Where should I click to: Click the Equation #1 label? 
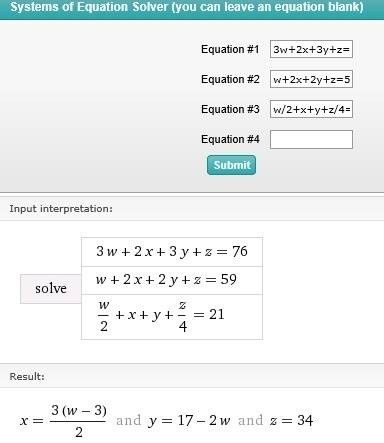(230, 49)
